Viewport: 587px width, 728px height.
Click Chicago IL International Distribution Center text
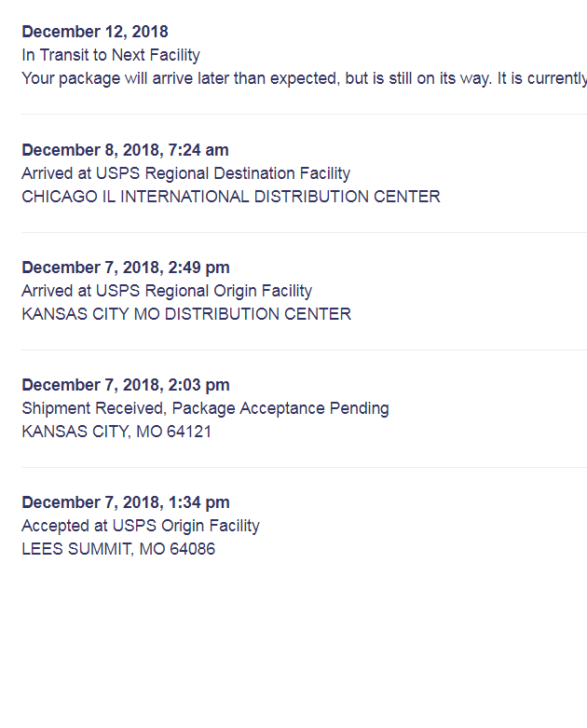point(231,197)
